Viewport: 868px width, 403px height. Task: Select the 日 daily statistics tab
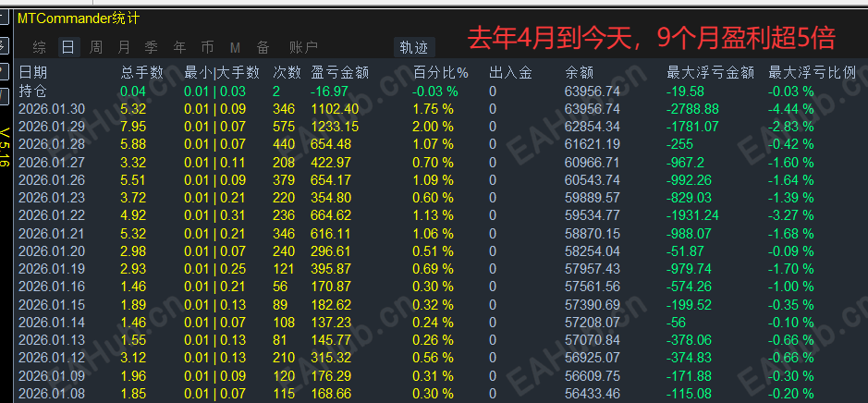68,48
